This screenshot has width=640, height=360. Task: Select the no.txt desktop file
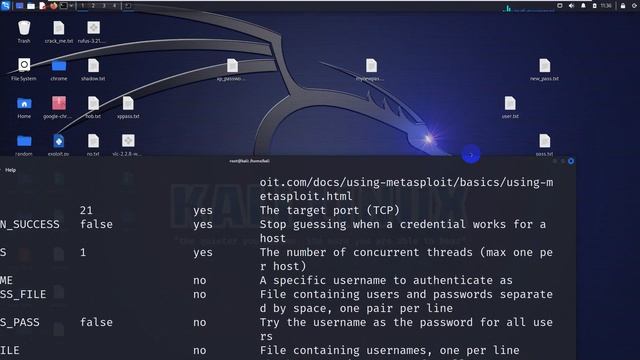click(x=93, y=145)
